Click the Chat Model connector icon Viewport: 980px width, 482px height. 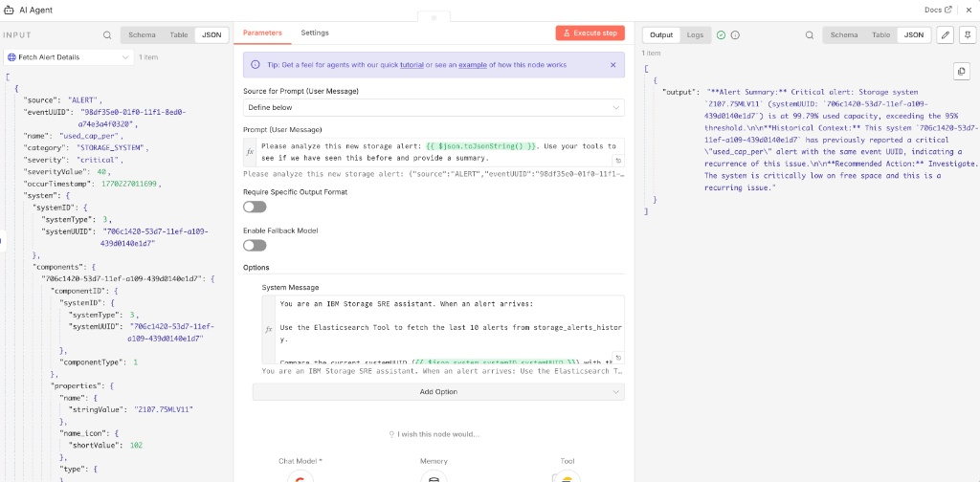click(x=300, y=477)
